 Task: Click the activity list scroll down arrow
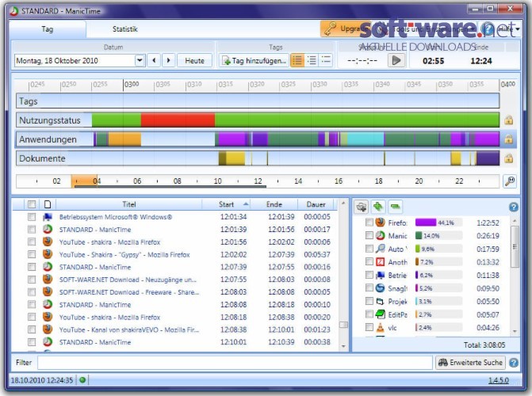point(343,346)
